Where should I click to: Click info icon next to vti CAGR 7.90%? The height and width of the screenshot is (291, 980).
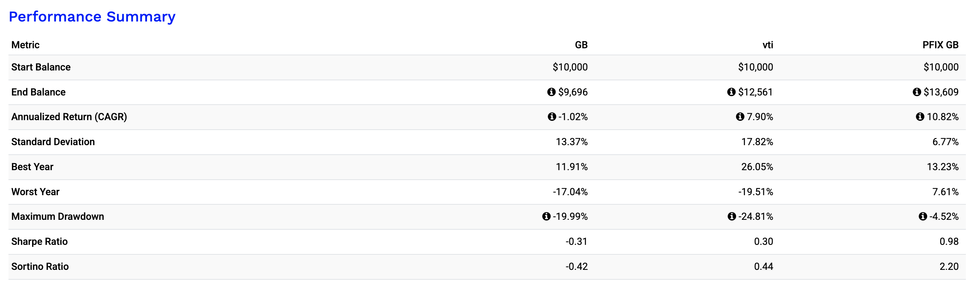click(x=740, y=117)
